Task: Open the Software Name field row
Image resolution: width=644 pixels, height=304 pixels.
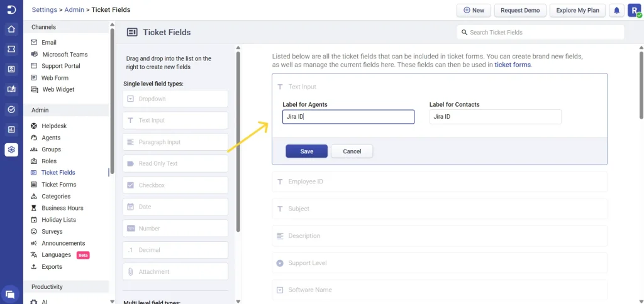Action: pyautogui.click(x=440, y=290)
